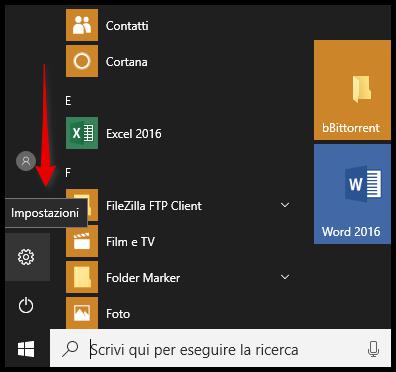Open the Contatti app icon

click(82, 25)
